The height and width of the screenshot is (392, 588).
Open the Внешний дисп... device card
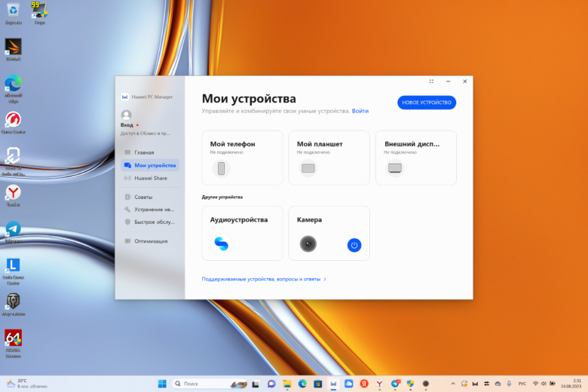416,158
